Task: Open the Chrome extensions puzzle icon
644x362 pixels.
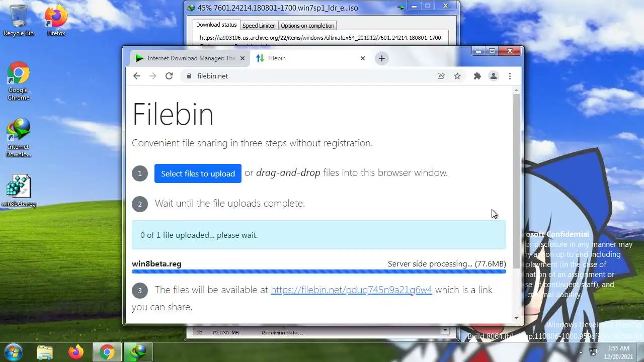Action: tap(477, 76)
